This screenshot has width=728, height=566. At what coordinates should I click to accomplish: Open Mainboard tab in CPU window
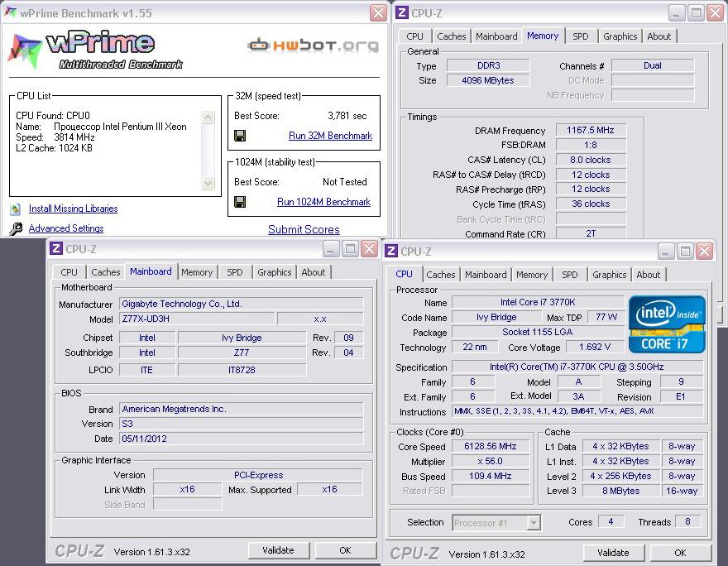tap(486, 275)
